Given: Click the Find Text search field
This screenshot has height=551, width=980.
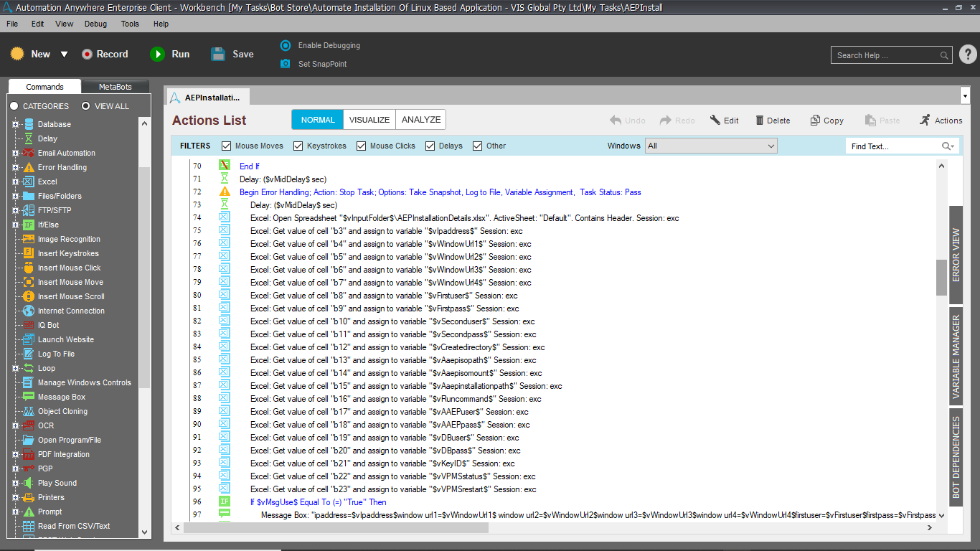Looking at the screenshot, I should pos(894,146).
